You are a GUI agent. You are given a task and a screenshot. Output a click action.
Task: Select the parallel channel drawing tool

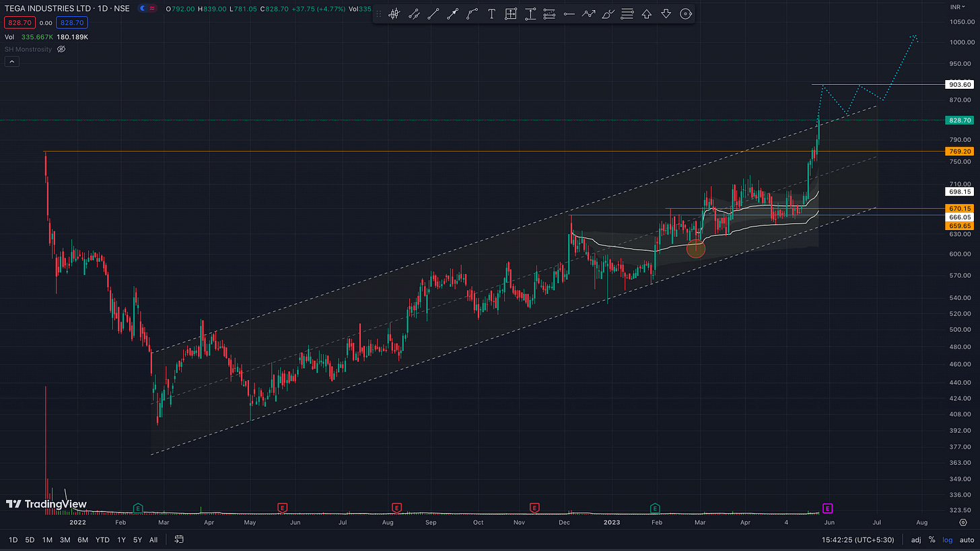413,13
